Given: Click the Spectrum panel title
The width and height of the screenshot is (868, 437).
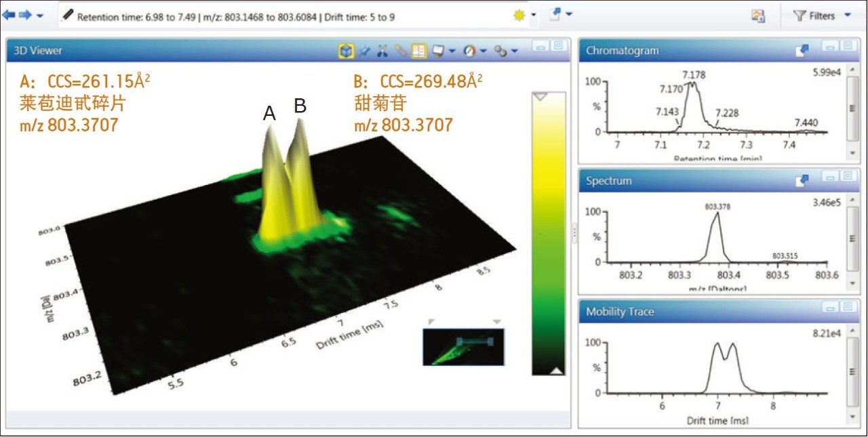Looking at the screenshot, I should click(609, 182).
